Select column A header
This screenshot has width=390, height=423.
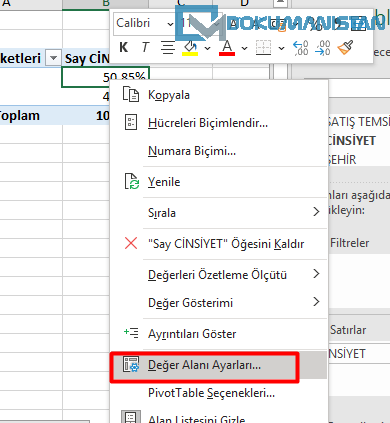[x=31, y=4]
